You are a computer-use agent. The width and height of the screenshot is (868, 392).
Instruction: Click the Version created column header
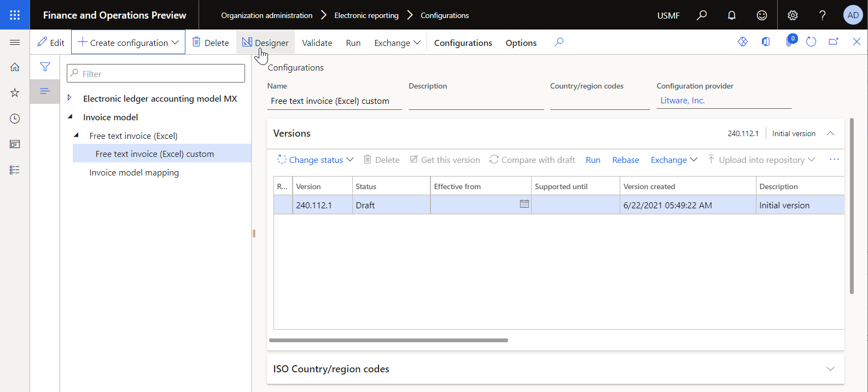click(x=688, y=186)
